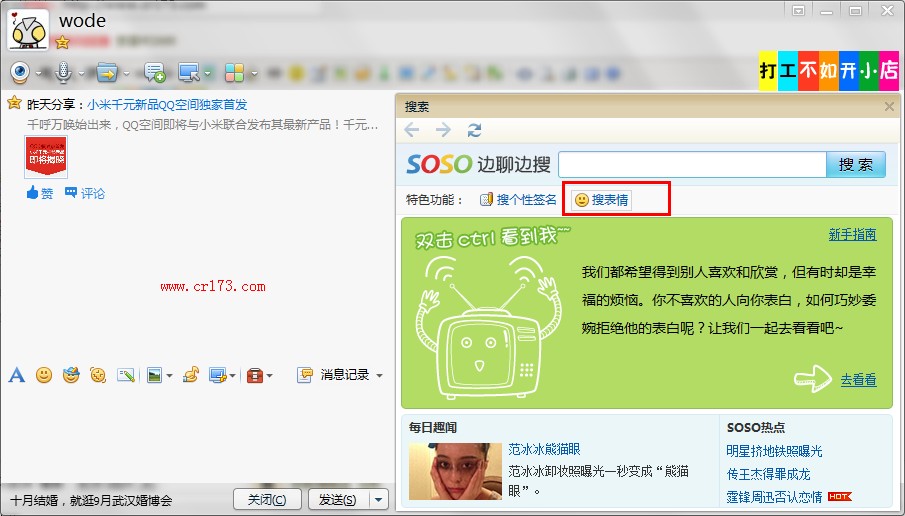
Task: Open the handwriting input pencil icon
Action: click(126, 375)
